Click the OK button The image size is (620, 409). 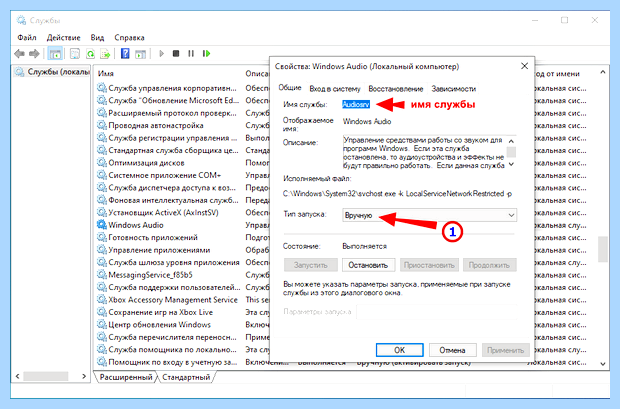click(x=399, y=350)
